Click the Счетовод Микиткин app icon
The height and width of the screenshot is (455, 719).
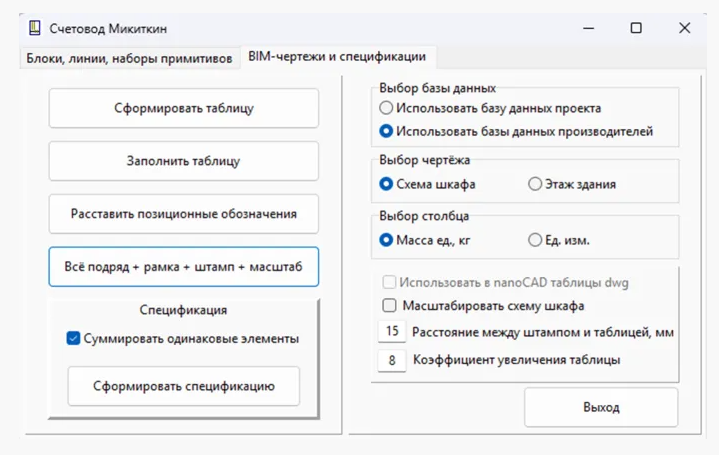(35, 28)
